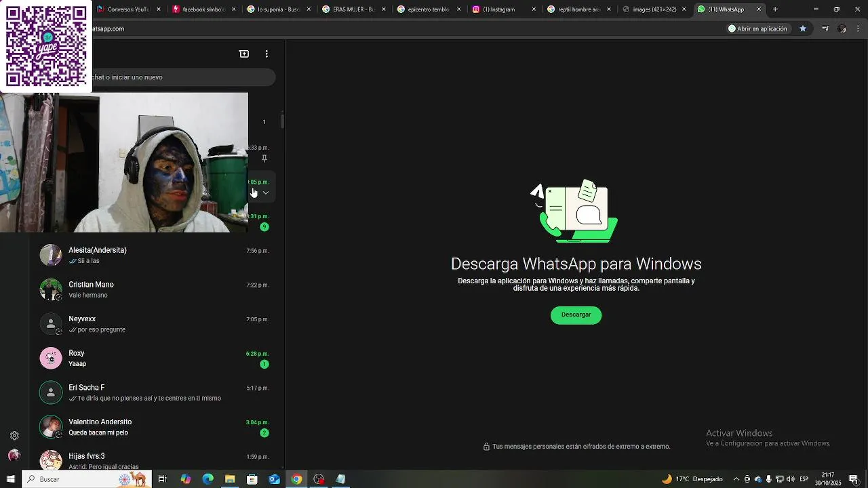This screenshot has height=488, width=868.
Task: Open the notification center icon
Action: [x=854, y=479]
